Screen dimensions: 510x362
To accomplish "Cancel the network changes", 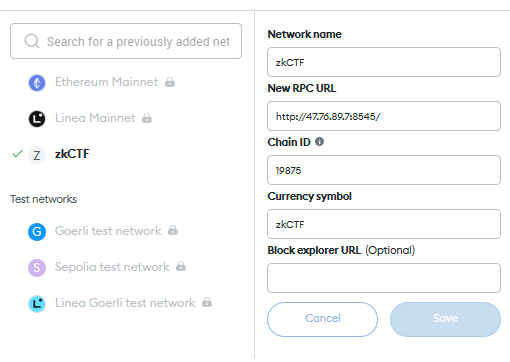I will (322, 319).
